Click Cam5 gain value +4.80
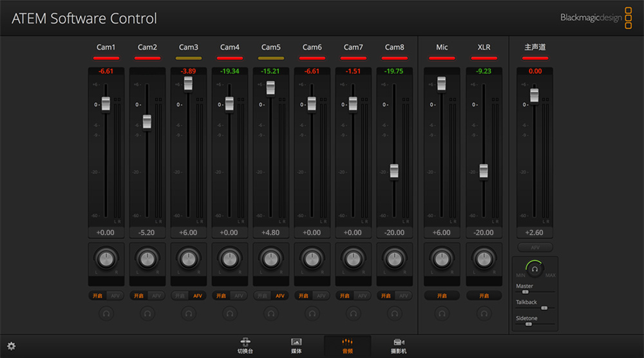 coord(270,232)
